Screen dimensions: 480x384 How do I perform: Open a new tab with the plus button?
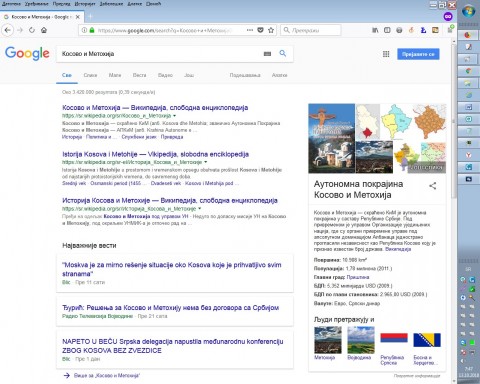[90, 17]
